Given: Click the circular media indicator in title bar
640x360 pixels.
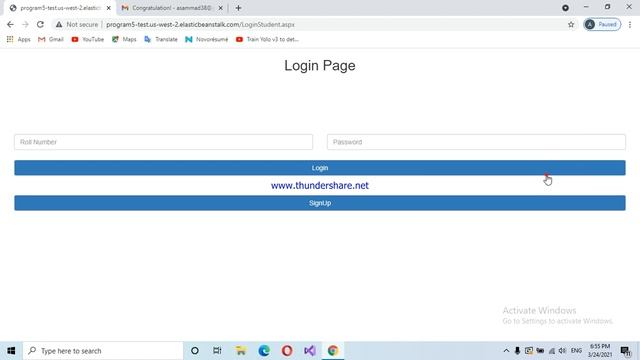Looking at the screenshot, I should tap(565, 8).
